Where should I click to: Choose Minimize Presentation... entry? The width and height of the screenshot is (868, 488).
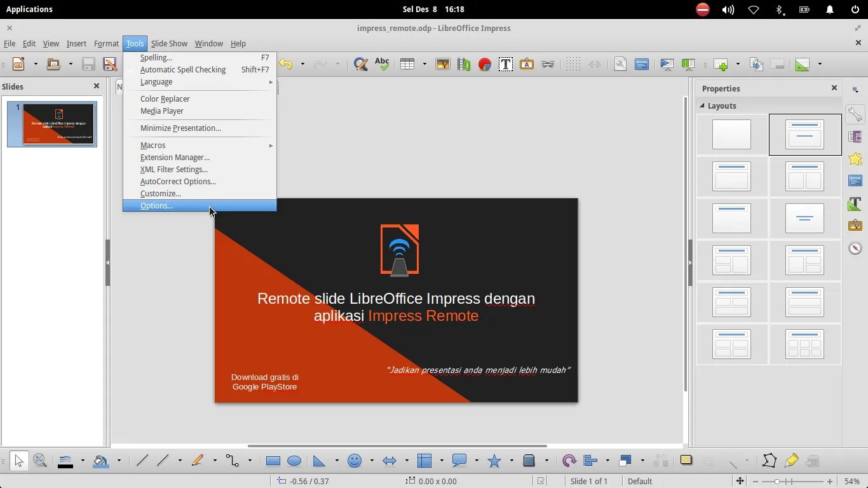200,128
